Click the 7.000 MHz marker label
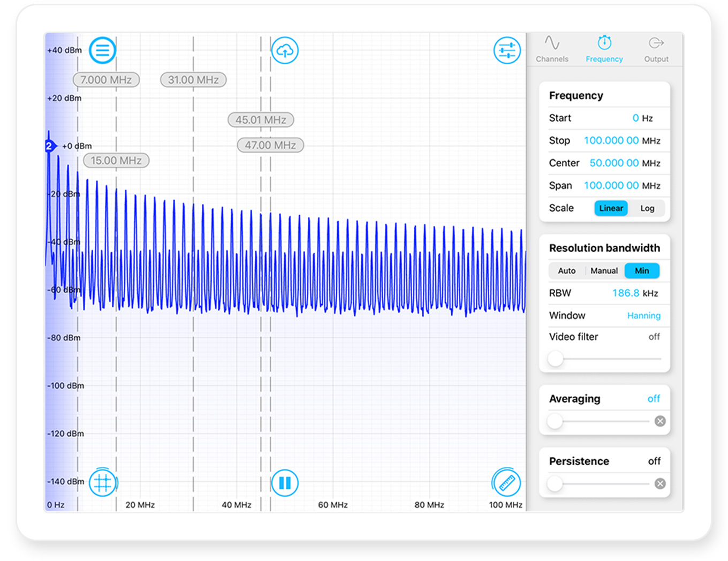 [x=106, y=79]
